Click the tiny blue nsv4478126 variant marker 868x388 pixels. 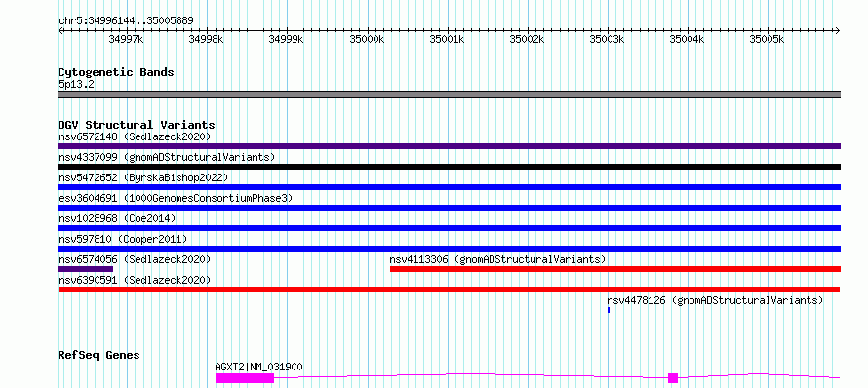coord(609,310)
